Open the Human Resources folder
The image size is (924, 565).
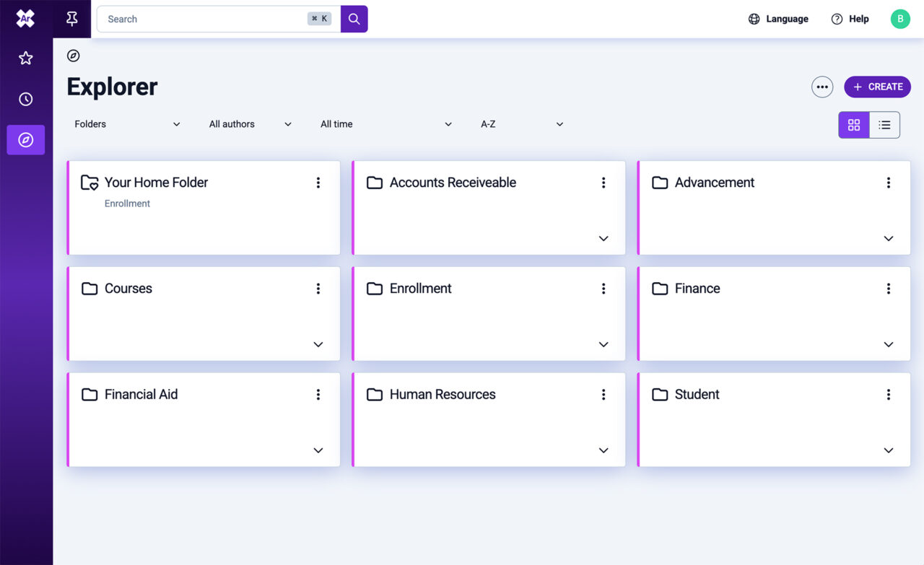(442, 395)
